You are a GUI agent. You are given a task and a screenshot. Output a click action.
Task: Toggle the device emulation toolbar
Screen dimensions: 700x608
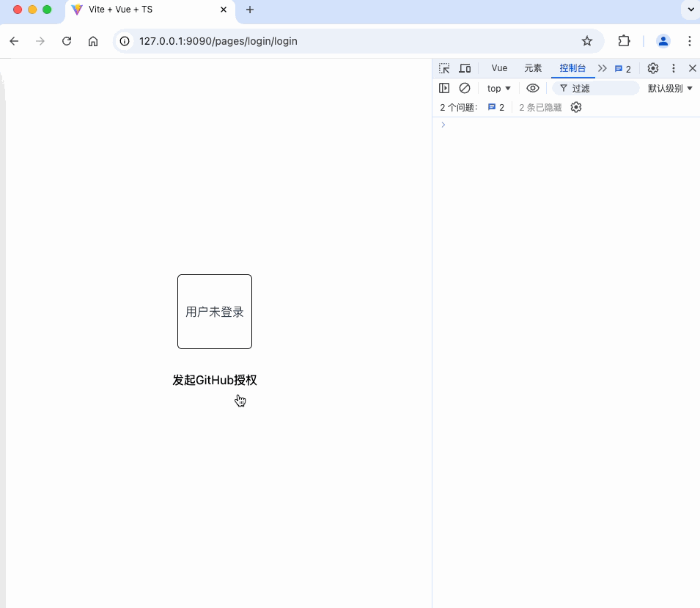[465, 68]
